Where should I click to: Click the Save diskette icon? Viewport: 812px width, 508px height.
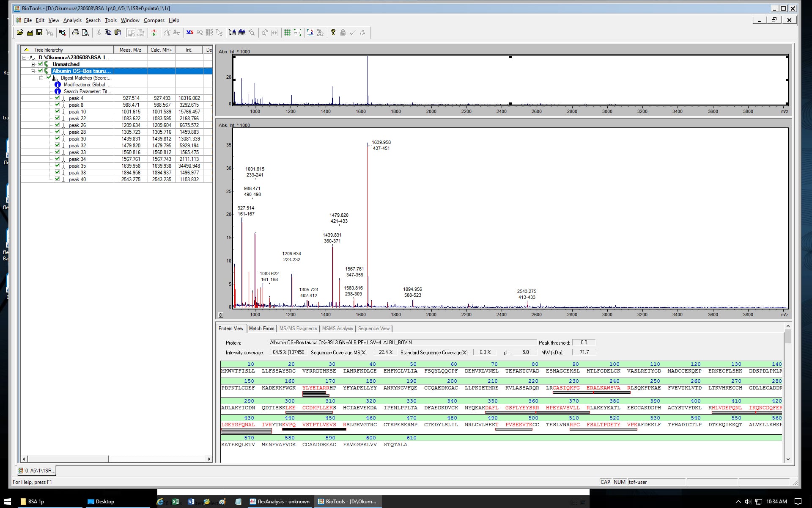tap(39, 33)
